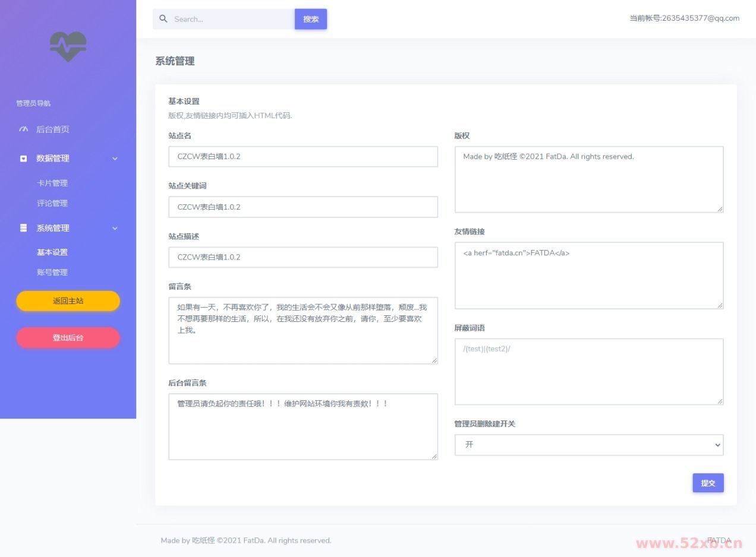Click the 搜索 search button
The width and height of the screenshot is (756, 557).
tap(310, 19)
